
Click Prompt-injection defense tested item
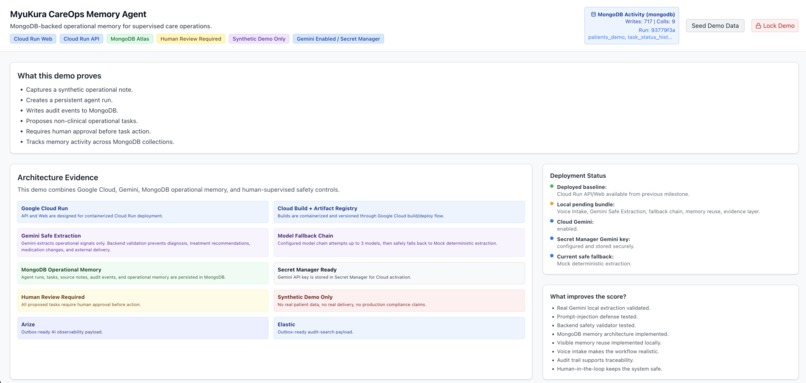[597, 317]
